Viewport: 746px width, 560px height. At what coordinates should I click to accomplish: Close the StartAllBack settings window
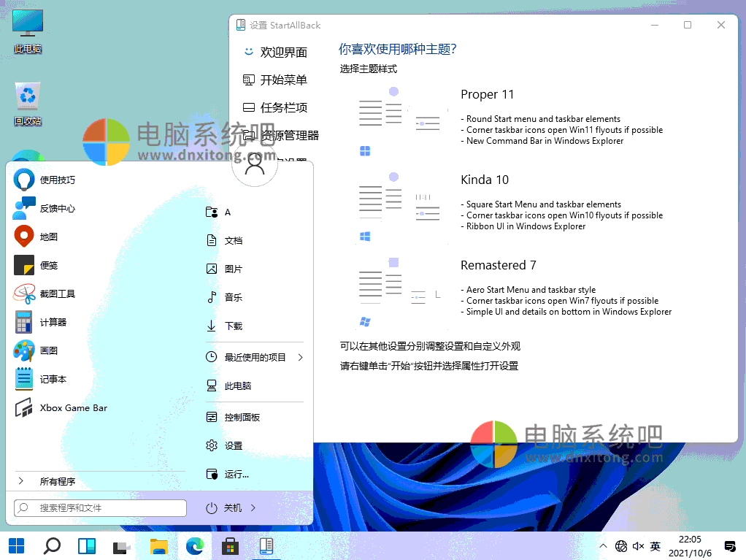tap(721, 25)
